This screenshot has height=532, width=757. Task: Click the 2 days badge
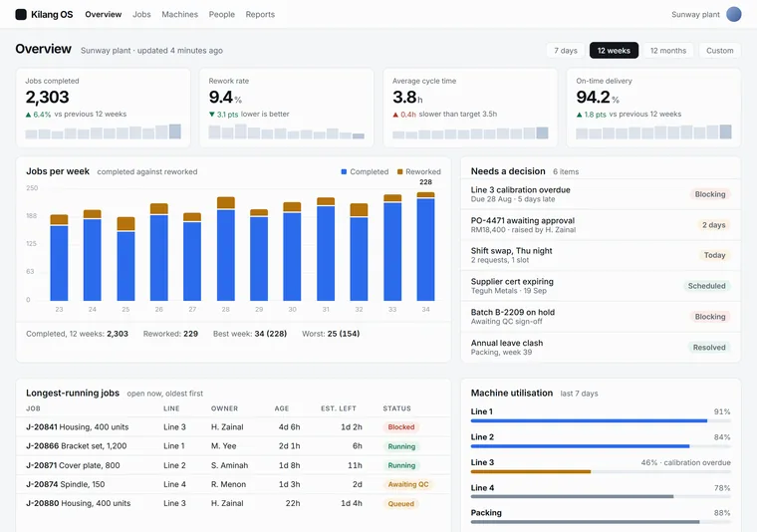[x=713, y=225]
